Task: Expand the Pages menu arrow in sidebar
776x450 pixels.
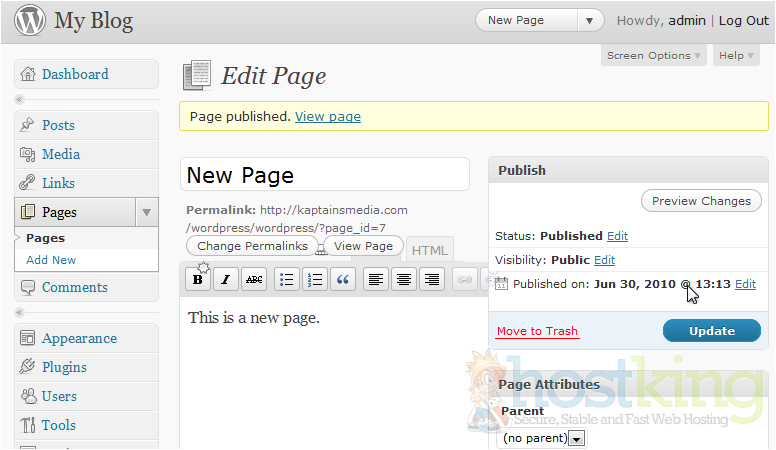Action: click(146, 212)
